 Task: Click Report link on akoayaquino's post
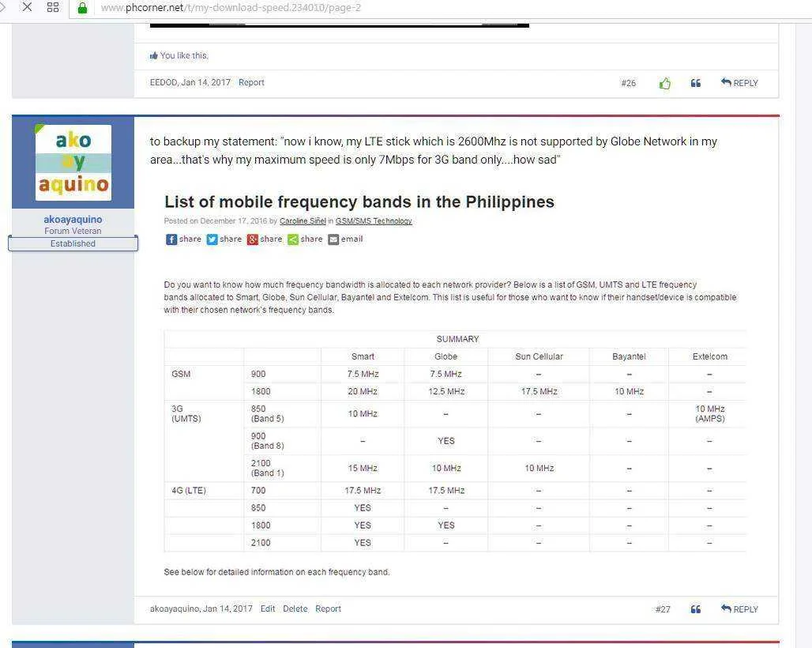click(329, 608)
